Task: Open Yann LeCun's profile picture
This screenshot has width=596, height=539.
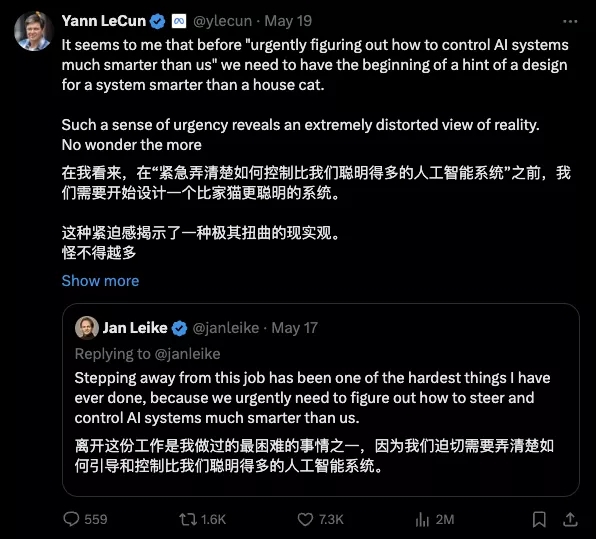Action: pos(33,31)
